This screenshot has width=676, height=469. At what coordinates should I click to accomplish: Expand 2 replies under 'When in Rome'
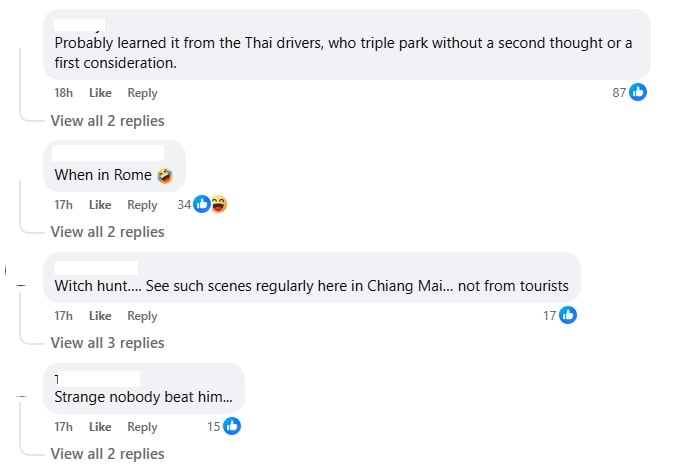coord(107,232)
